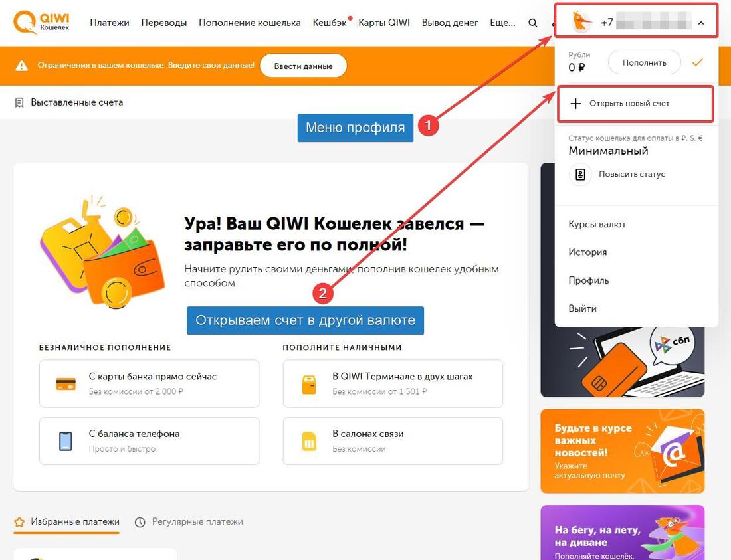Go to Вывод денег
The width and height of the screenshot is (731, 560).
click(x=450, y=23)
